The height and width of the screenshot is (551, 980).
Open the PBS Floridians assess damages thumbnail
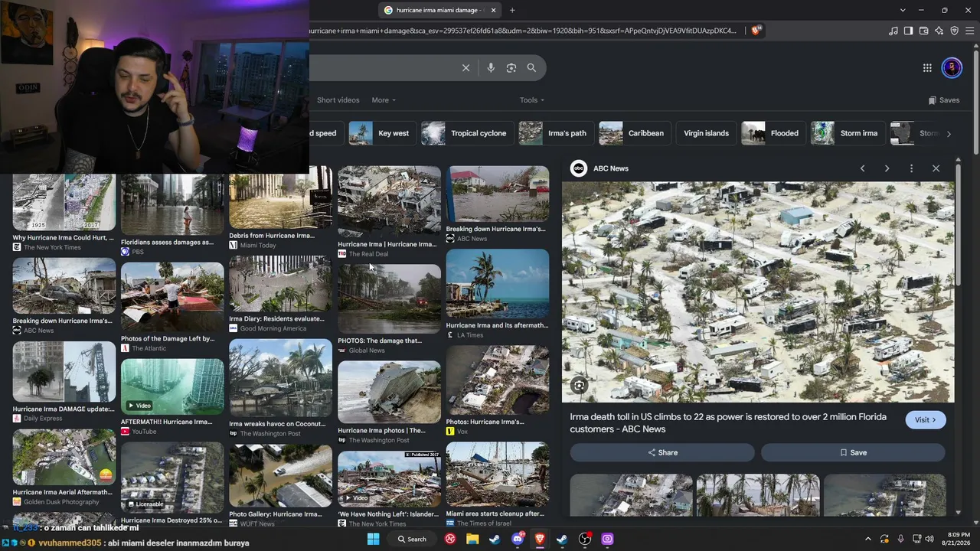(x=172, y=204)
